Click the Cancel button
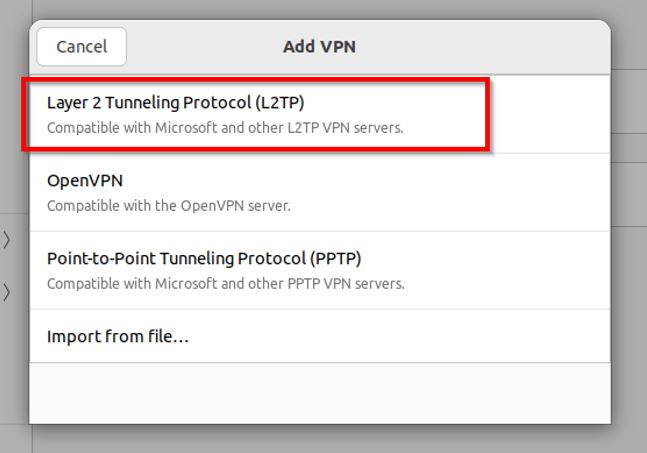Viewport: 647px width, 453px height. [81, 47]
